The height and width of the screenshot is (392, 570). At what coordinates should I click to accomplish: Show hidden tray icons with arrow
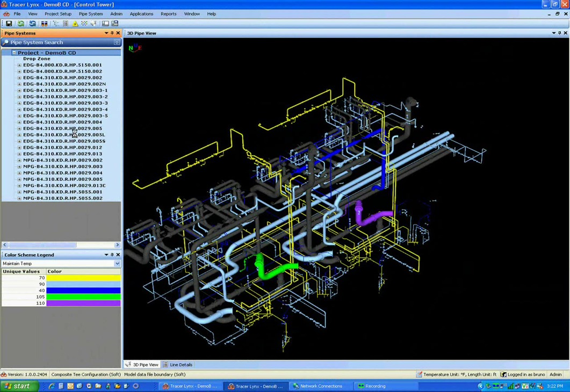click(x=481, y=386)
